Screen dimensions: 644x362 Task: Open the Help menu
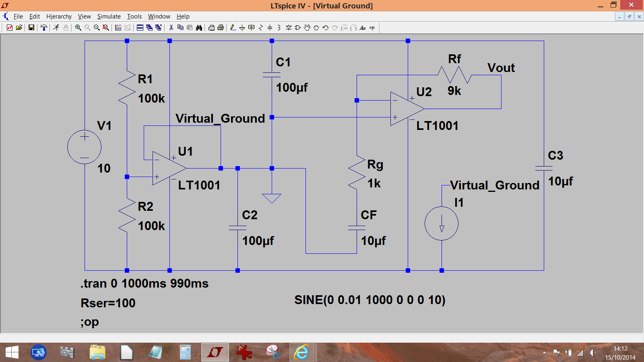click(x=183, y=16)
